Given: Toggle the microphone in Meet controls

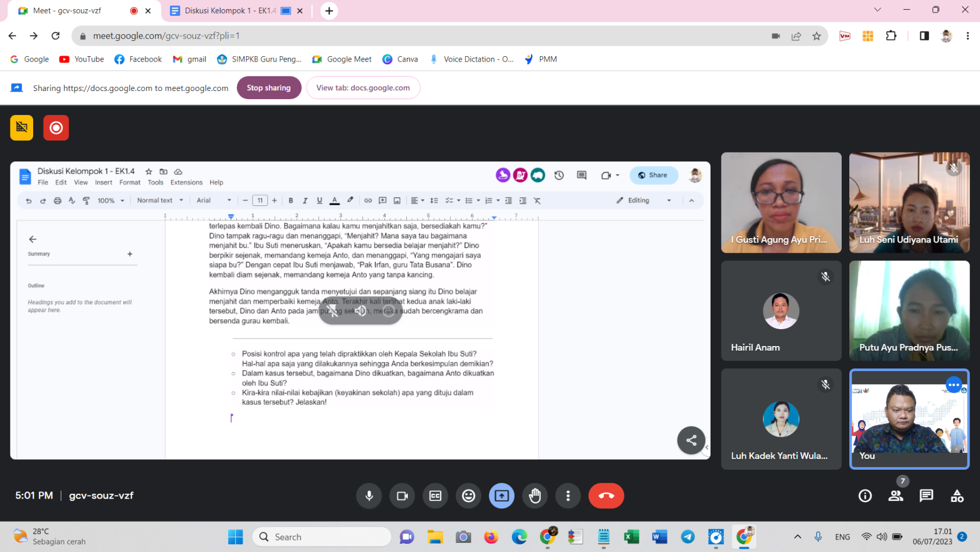Looking at the screenshot, I should (369, 496).
